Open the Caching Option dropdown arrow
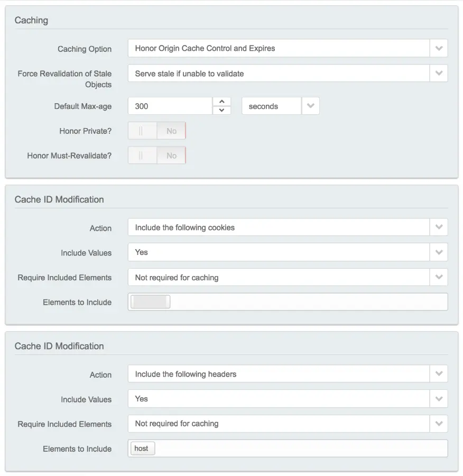The width and height of the screenshot is (463, 476). [439, 49]
